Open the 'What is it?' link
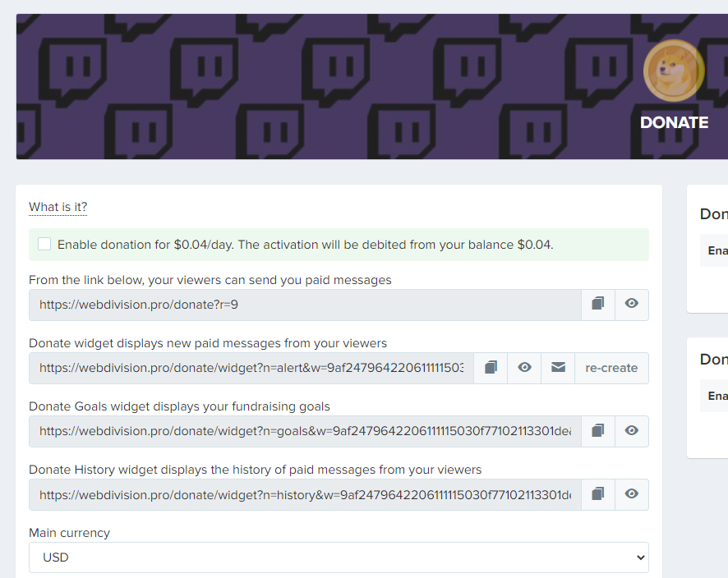Image resolution: width=728 pixels, height=578 pixels. click(58, 207)
